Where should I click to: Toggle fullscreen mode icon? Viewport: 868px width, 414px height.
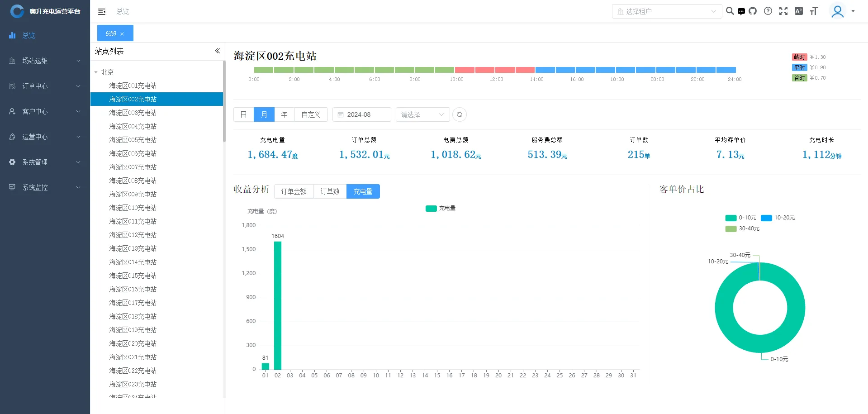click(x=783, y=11)
